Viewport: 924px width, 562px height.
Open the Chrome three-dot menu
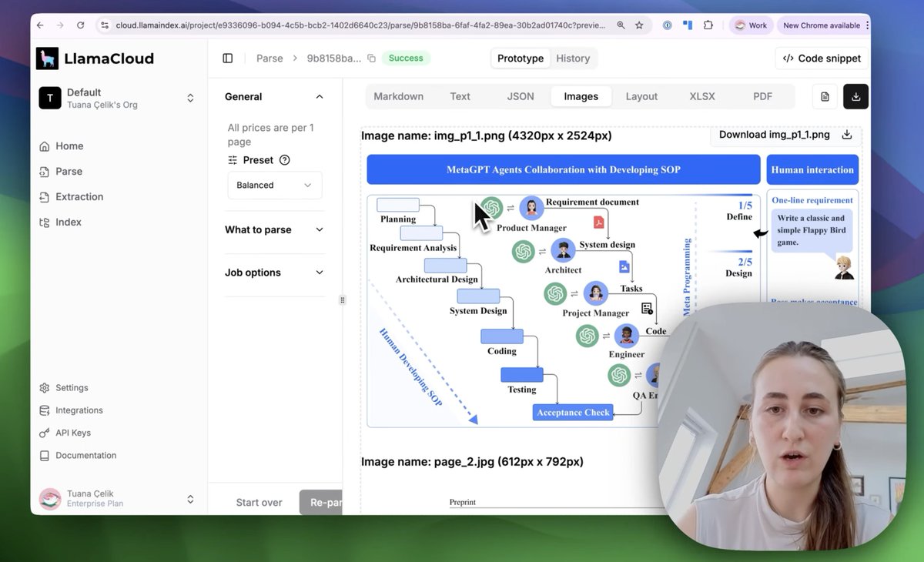click(866, 25)
